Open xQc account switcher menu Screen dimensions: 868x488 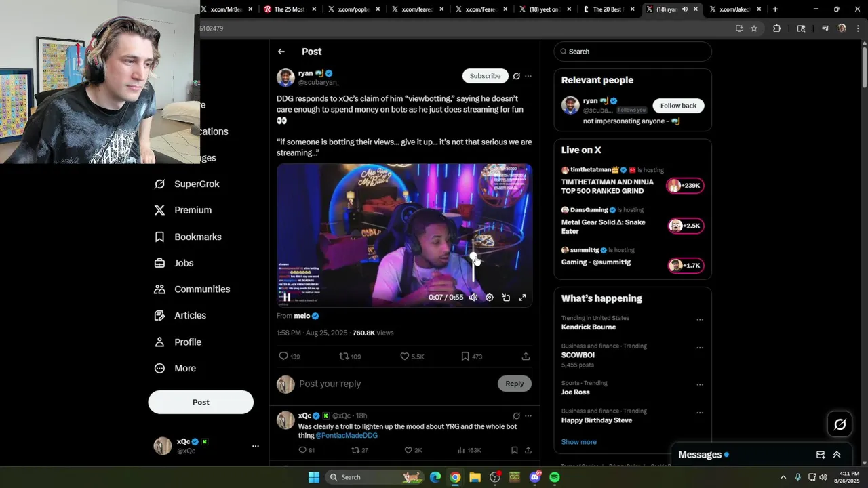pos(256,446)
